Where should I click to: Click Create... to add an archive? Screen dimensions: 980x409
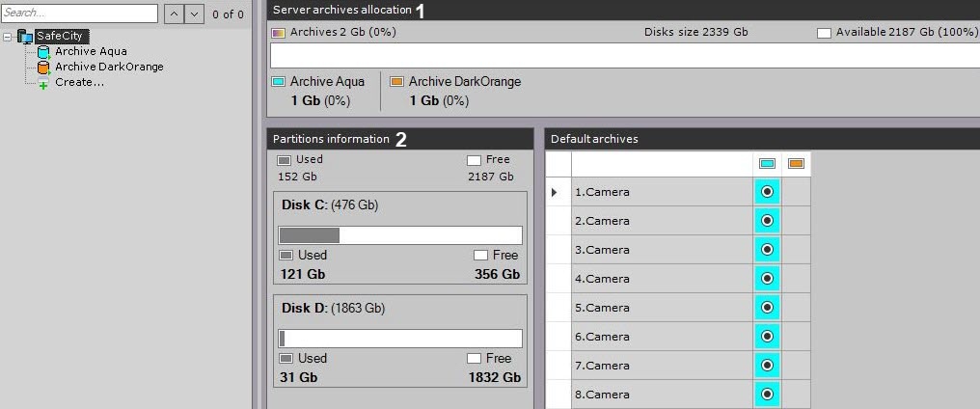pos(79,83)
